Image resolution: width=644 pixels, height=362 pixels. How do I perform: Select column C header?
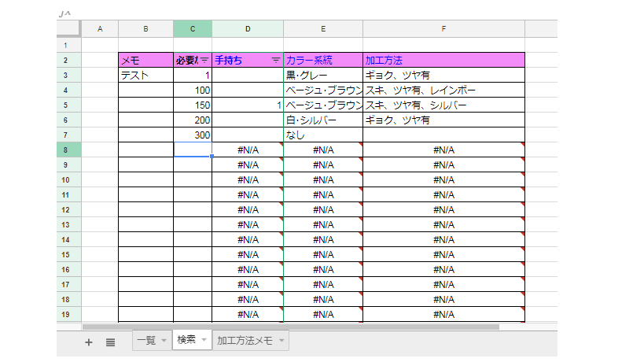click(193, 29)
